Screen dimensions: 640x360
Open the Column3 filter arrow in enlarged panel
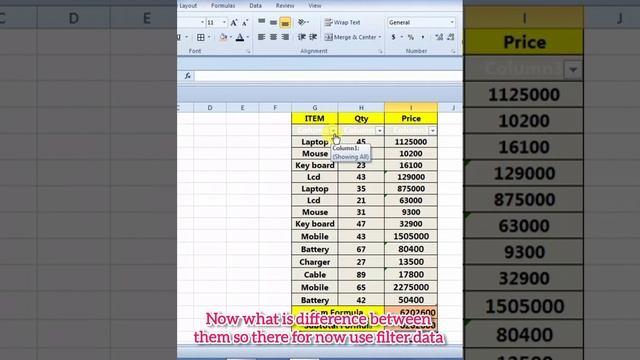pyautogui.click(x=573, y=70)
